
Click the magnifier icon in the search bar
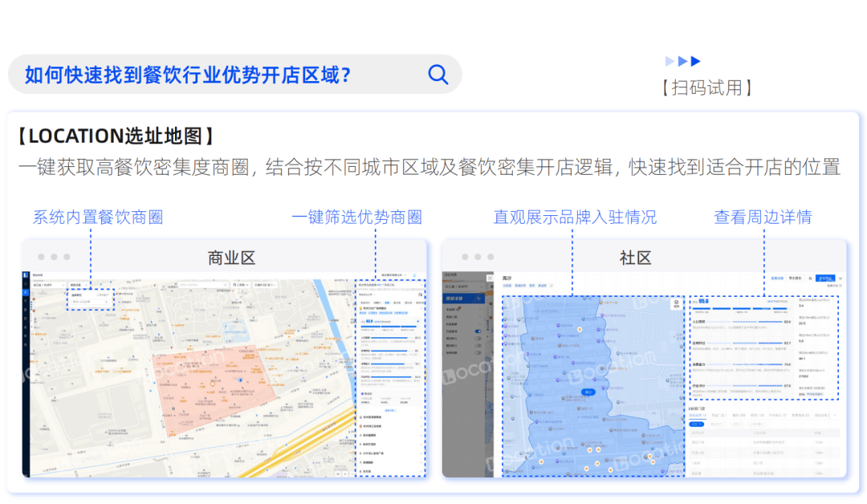(x=438, y=74)
